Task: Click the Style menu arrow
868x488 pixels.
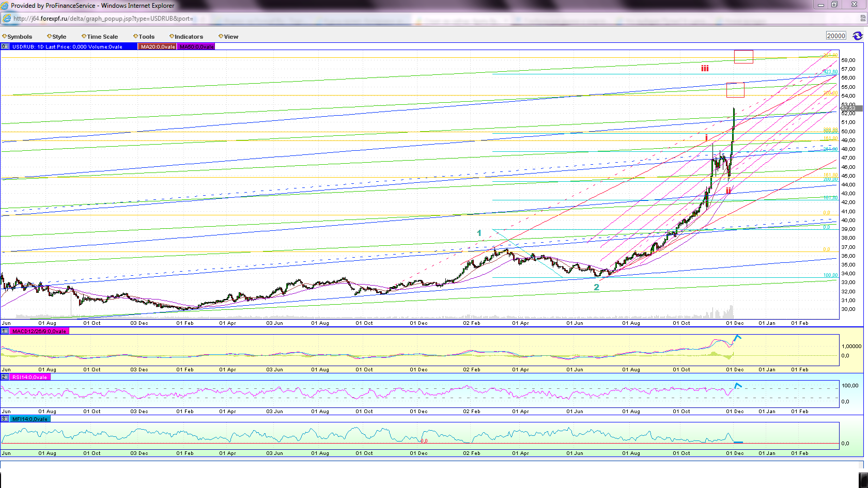Action: click(49, 36)
